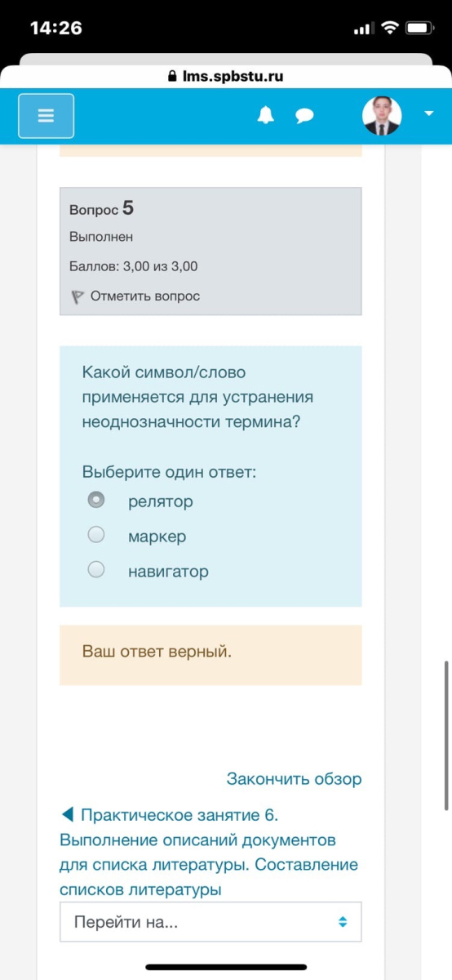Open notifications bell

click(x=265, y=116)
